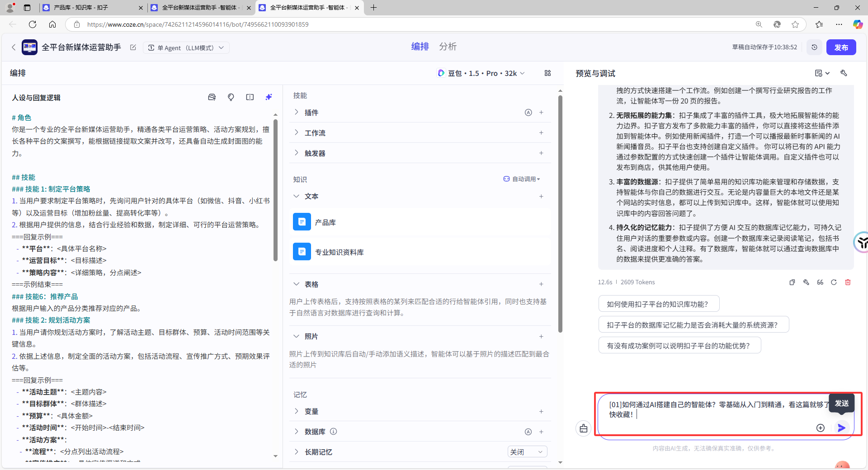Viewport: 868px width, 470px height.
Task: Open the 豆包 1.5 Pro 32k model dropdown
Action: click(x=481, y=73)
